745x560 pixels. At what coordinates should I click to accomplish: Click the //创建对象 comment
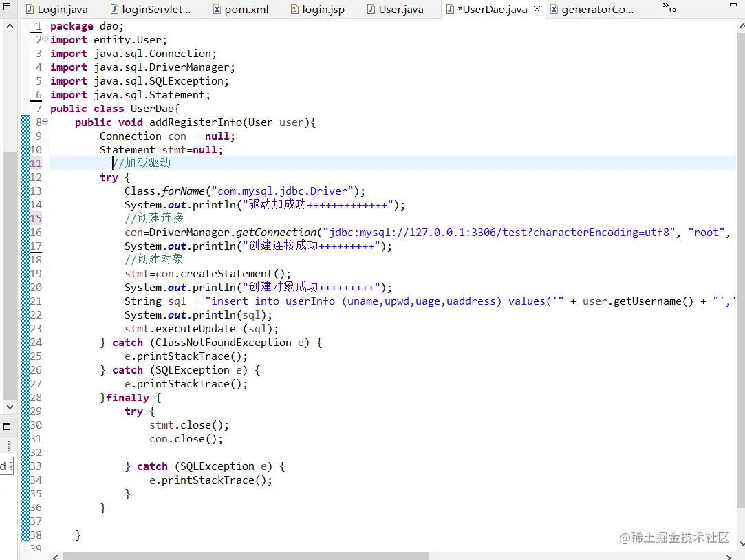click(x=154, y=259)
